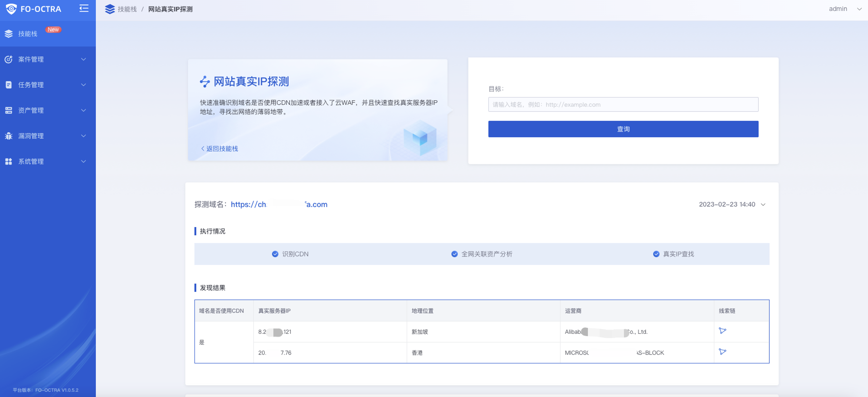This screenshot has width=868, height=397.
Task: Click the 技能栈 sidebar stack icon
Action: point(9,34)
